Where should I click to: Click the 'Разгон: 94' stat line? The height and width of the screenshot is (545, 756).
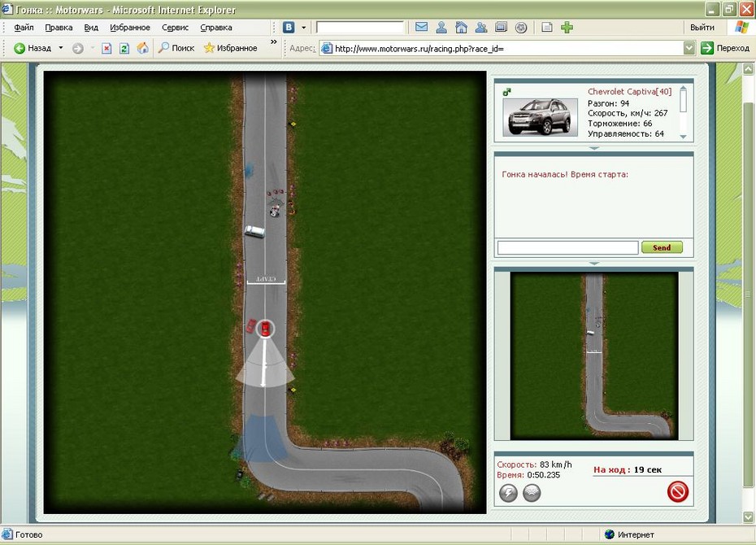pyautogui.click(x=609, y=103)
